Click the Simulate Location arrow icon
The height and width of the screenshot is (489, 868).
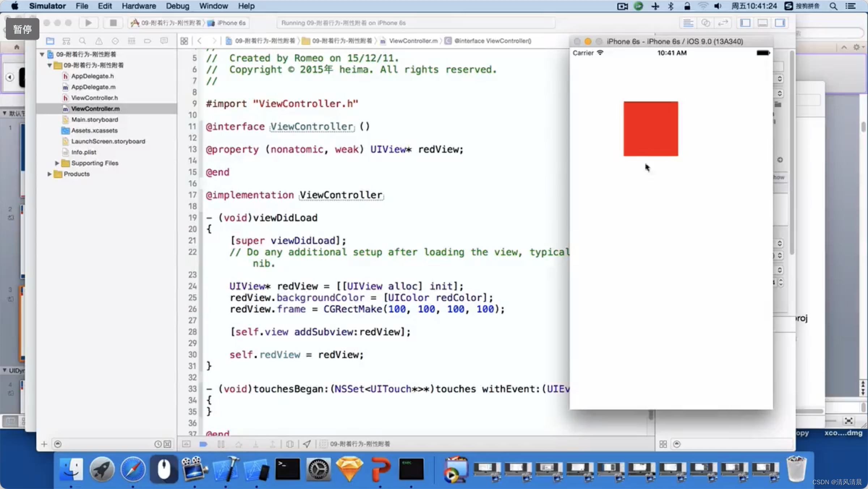307,444
